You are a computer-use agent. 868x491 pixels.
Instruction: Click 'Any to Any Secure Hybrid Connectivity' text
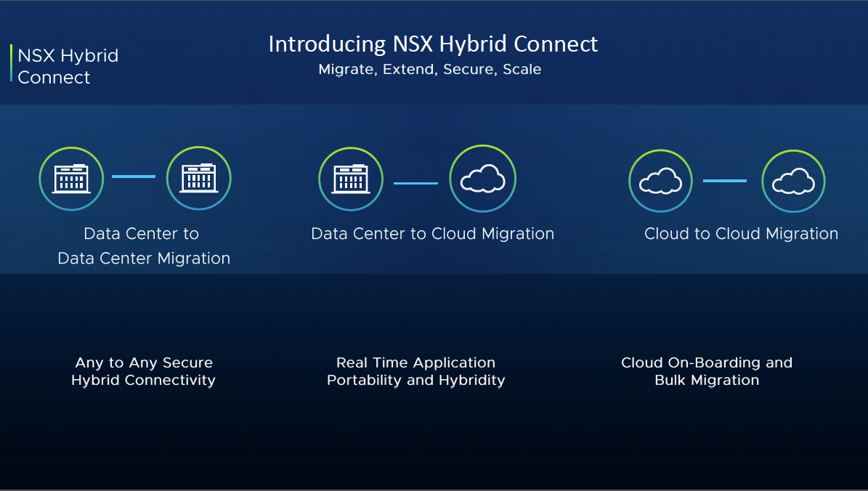(x=143, y=371)
